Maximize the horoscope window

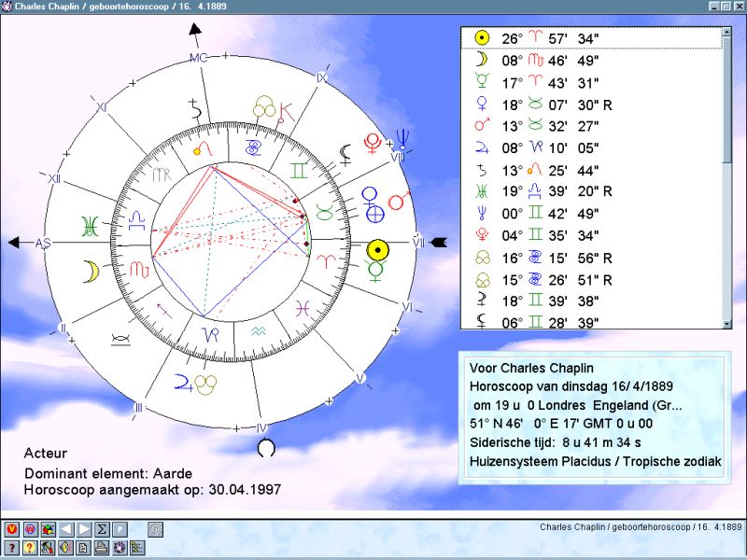click(x=726, y=7)
